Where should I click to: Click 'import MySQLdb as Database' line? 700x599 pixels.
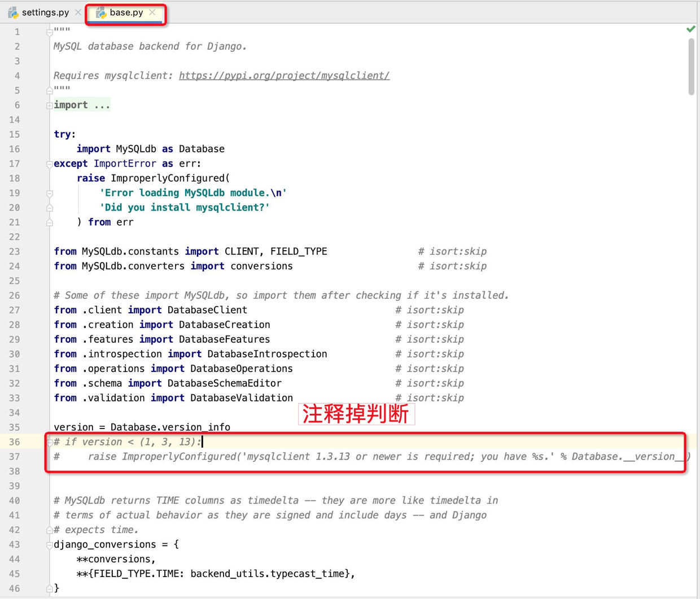151,149
